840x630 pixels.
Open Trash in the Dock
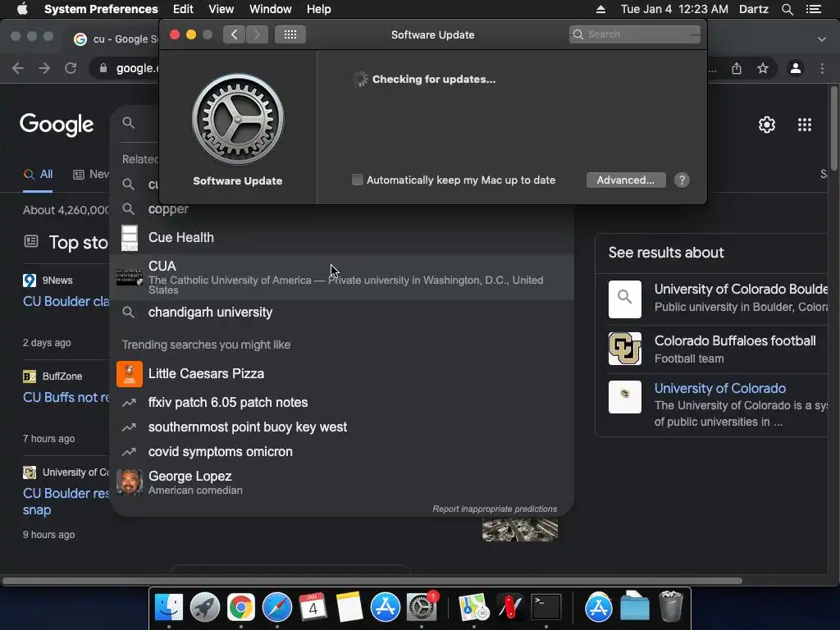(671, 606)
